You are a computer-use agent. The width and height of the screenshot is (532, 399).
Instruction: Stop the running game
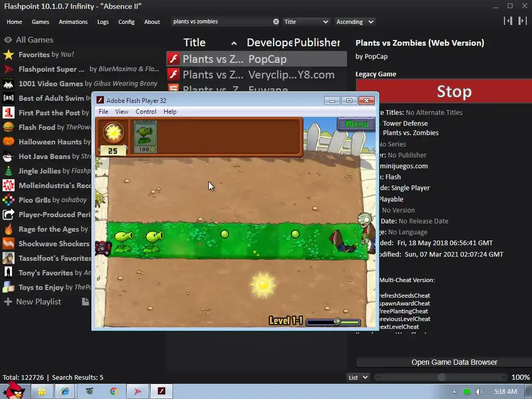click(x=454, y=91)
